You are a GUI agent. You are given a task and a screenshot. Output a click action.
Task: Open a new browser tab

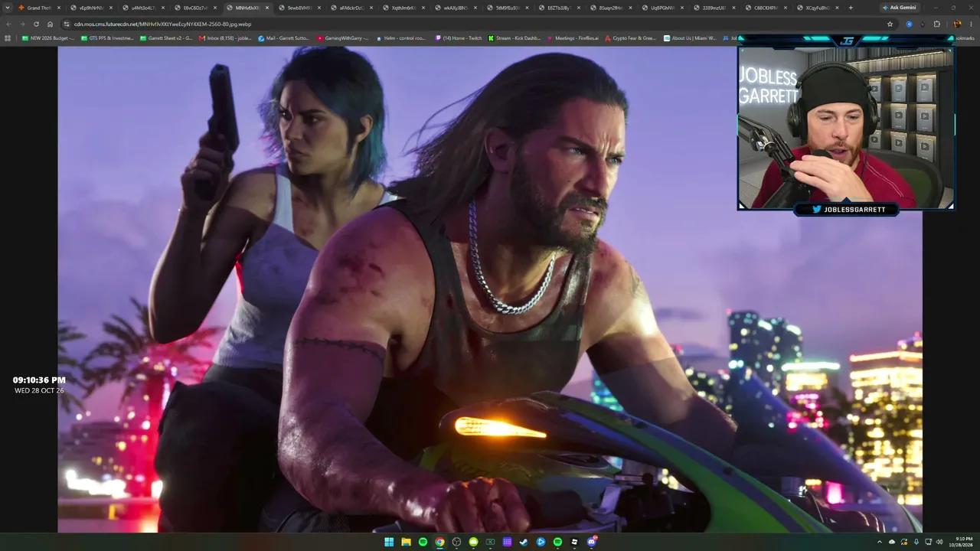coord(850,8)
